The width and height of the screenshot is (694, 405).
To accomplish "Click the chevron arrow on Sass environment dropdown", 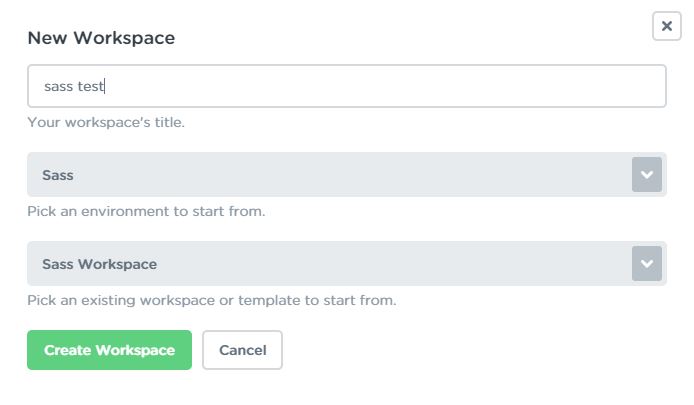I will [x=647, y=175].
